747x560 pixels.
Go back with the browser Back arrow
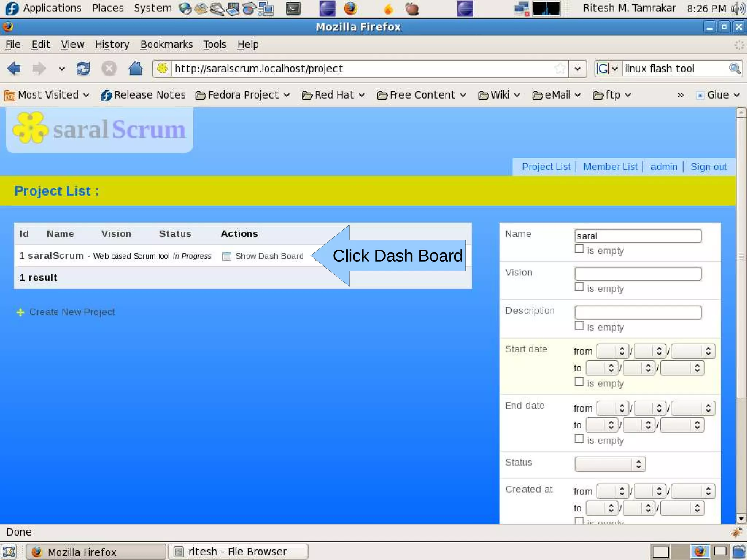click(x=14, y=68)
